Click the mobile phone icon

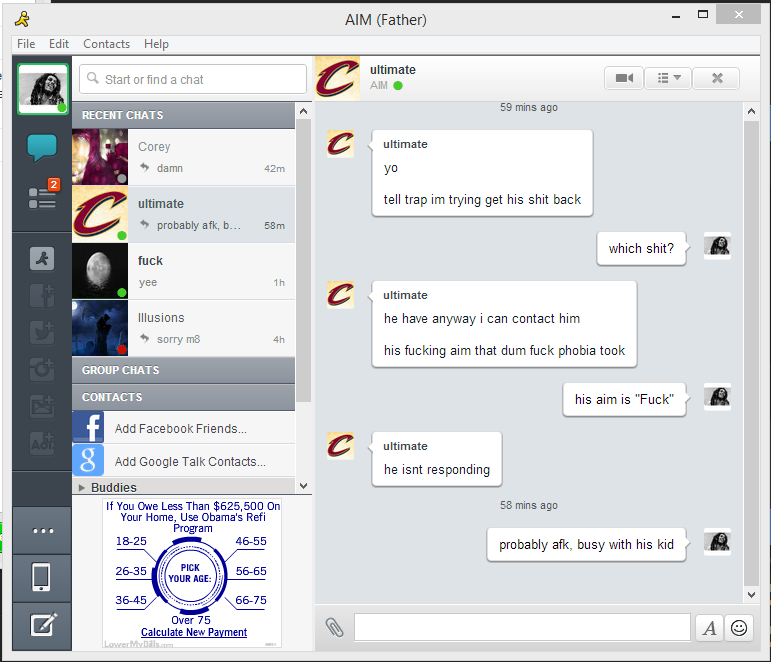42,577
